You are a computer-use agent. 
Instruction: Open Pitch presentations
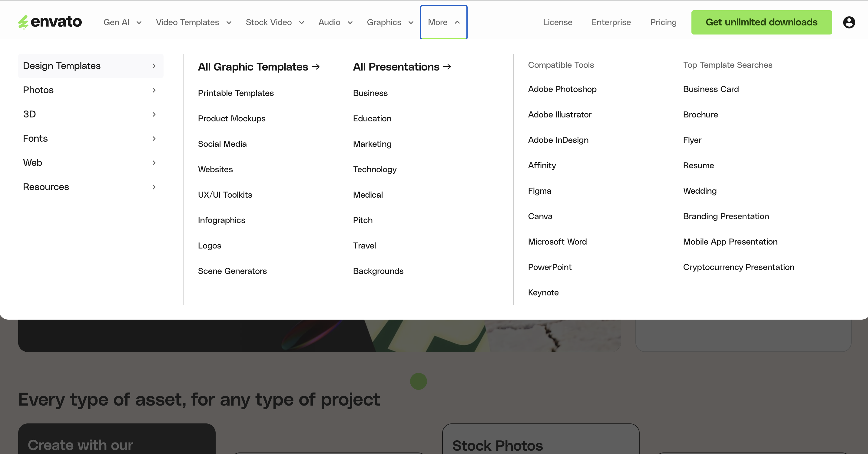tap(363, 220)
